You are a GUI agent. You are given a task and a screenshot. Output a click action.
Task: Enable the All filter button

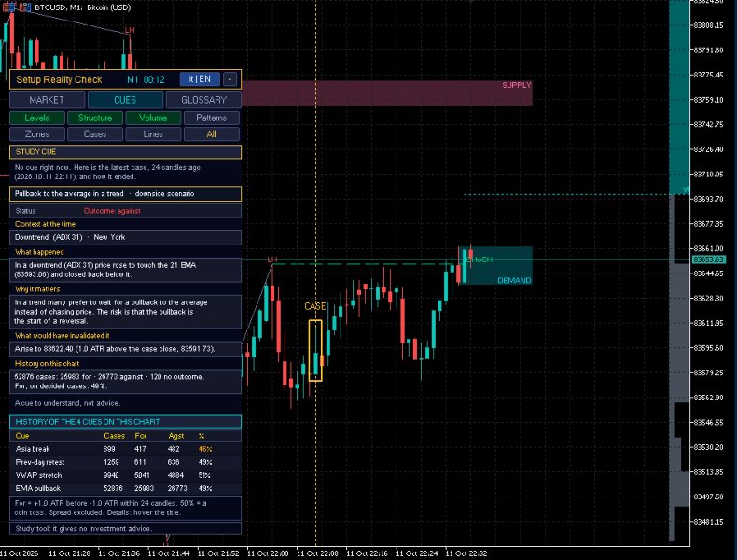point(212,134)
